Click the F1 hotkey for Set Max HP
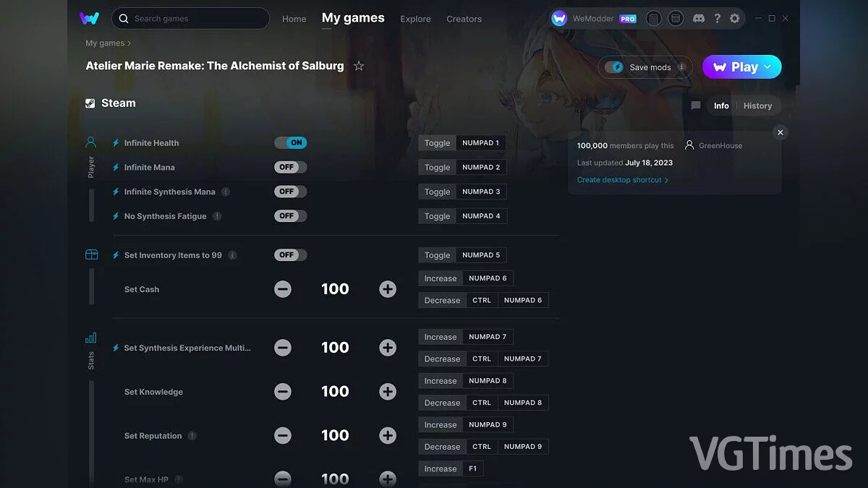Image resolution: width=868 pixels, height=488 pixels. (x=472, y=468)
